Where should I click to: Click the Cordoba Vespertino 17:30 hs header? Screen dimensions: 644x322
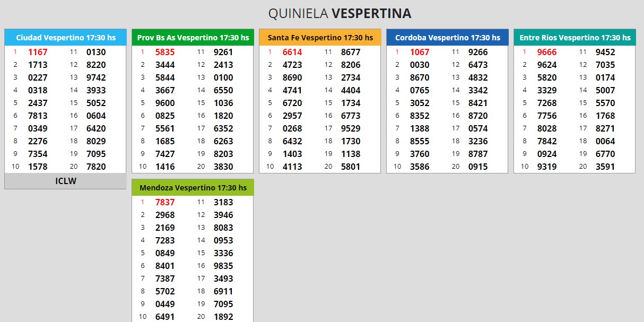pyautogui.click(x=447, y=38)
